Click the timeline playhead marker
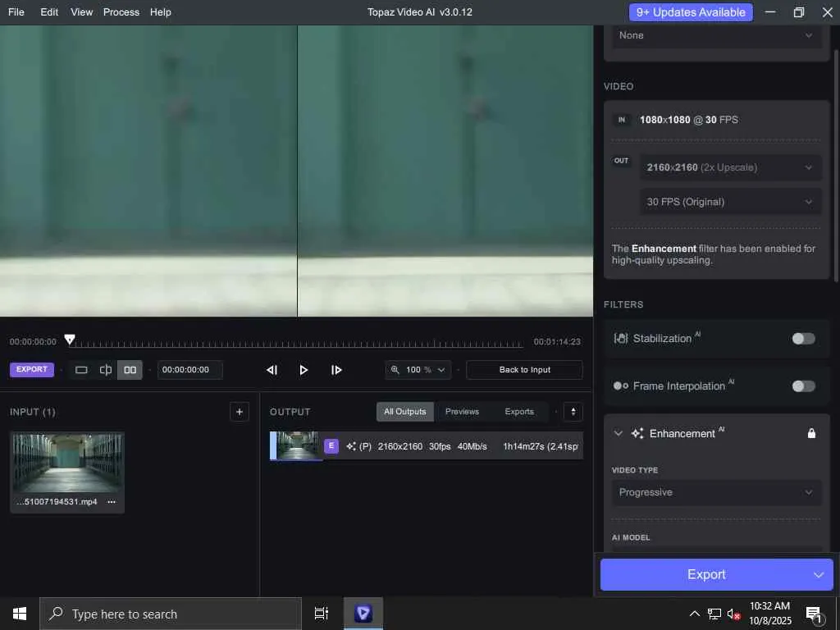Image resolution: width=840 pixels, height=630 pixels. 70,340
